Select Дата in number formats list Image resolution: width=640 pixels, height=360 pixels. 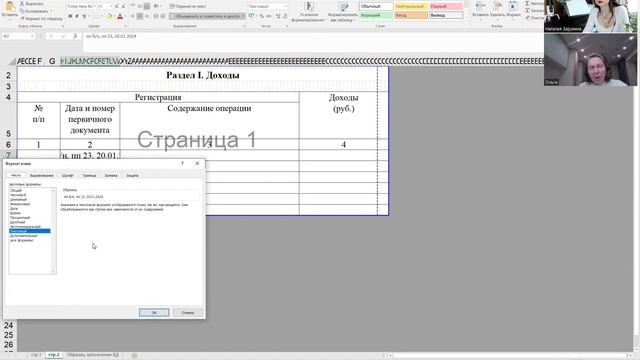point(14,209)
